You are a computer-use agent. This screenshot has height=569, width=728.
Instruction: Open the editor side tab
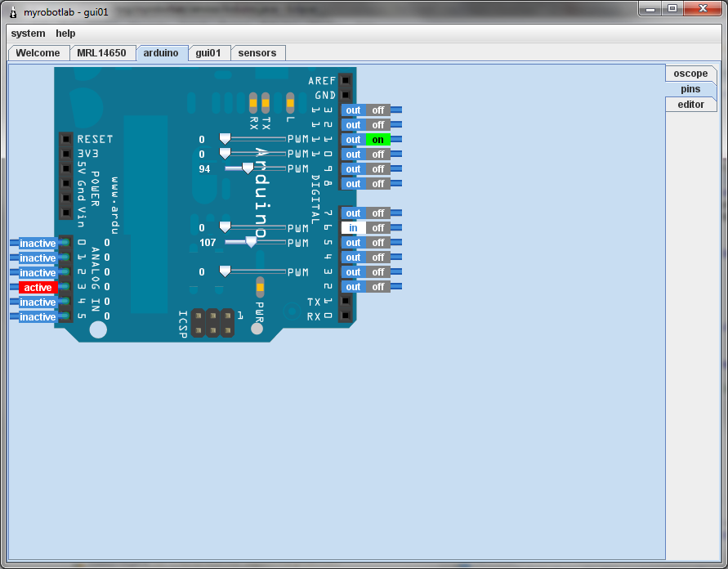coord(691,105)
